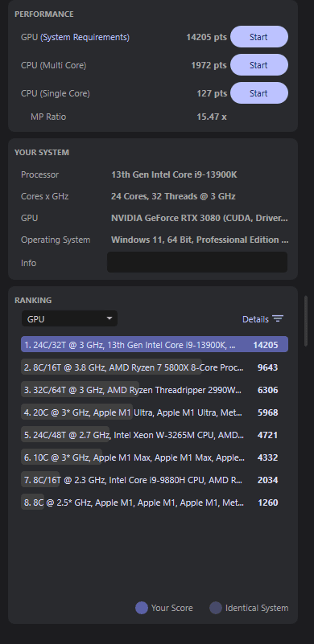Image resolution: width=314 pixels, height=644 pixels.
Task: Open the GPU ranking dropdown
Action: pos(69,318)
